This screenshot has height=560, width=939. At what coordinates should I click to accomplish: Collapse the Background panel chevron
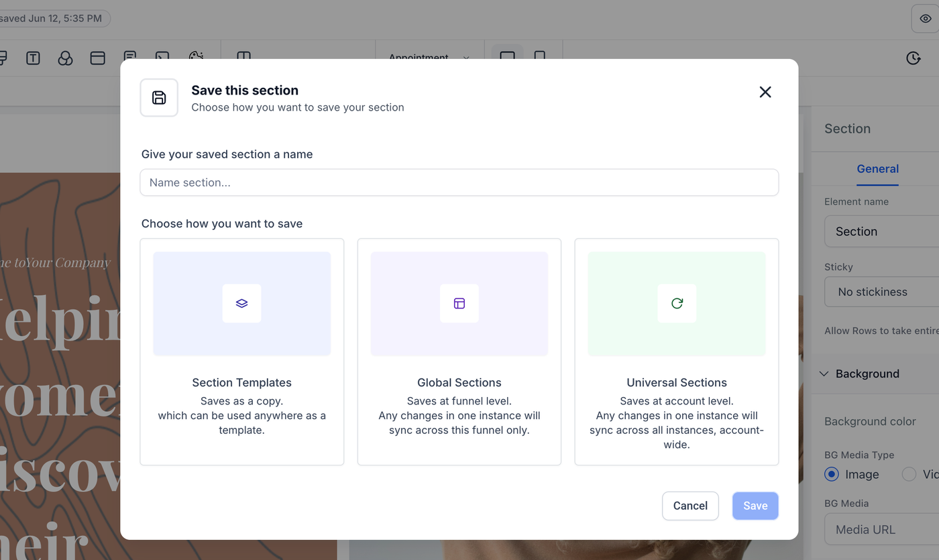(824, 374)
